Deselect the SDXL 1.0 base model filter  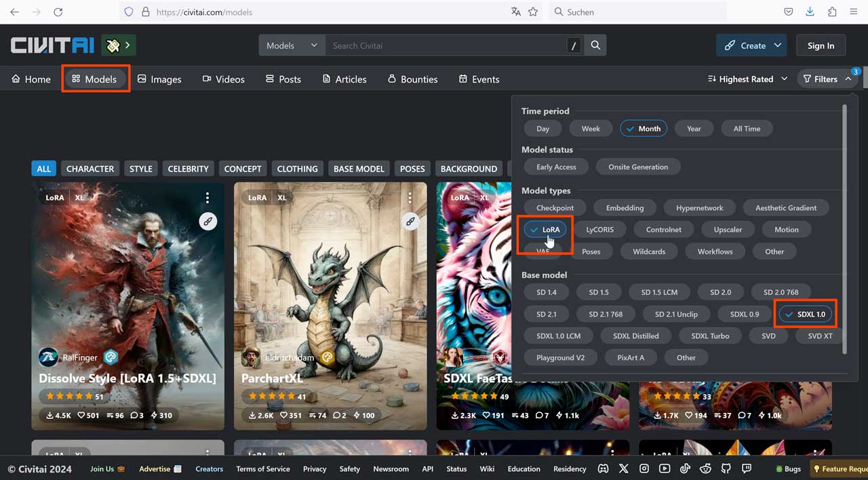[806, 314]
